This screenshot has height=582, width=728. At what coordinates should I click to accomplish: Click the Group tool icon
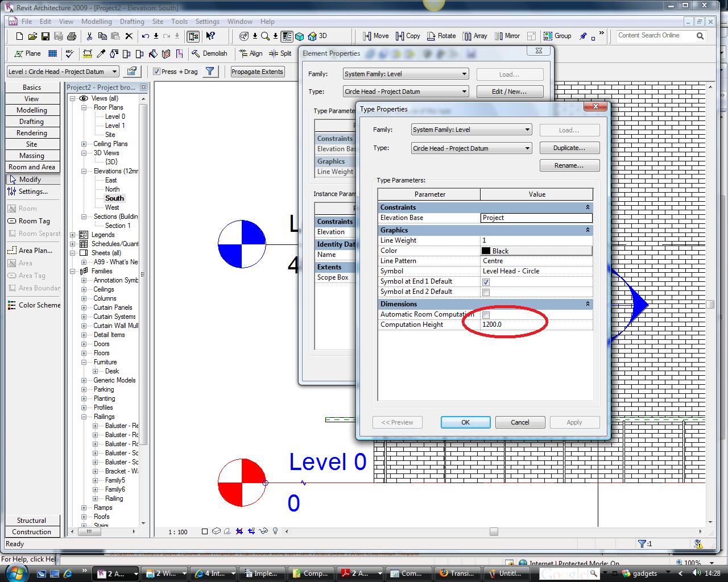tap(548, 36)
